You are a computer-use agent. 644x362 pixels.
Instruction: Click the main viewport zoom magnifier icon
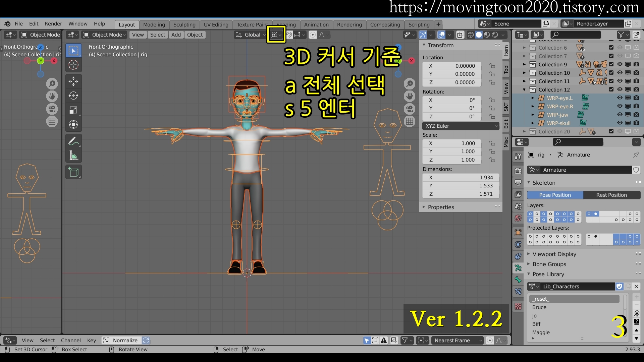(x=410, y=84)
